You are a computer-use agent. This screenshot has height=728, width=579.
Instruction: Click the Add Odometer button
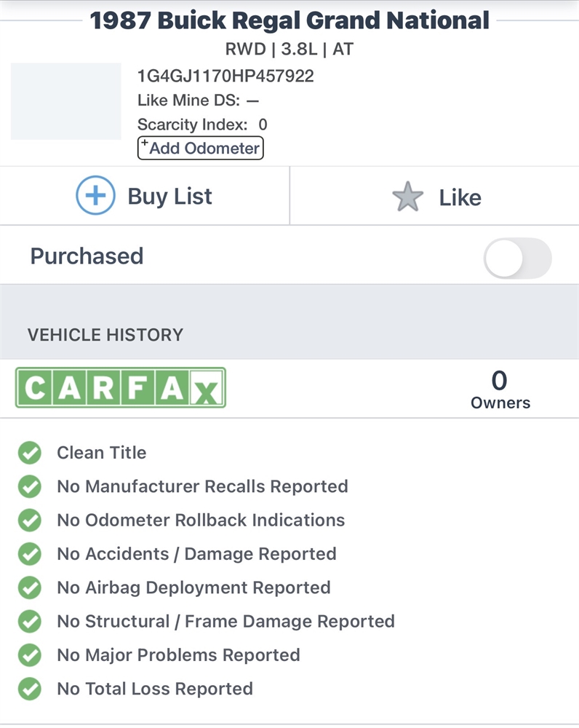(x=201, y=148)
